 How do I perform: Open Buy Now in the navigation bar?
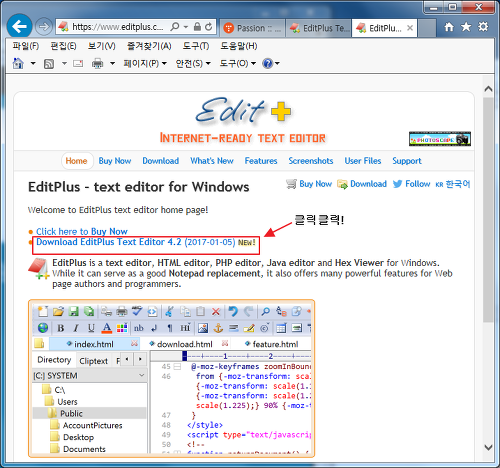click(x=115, y=161)
